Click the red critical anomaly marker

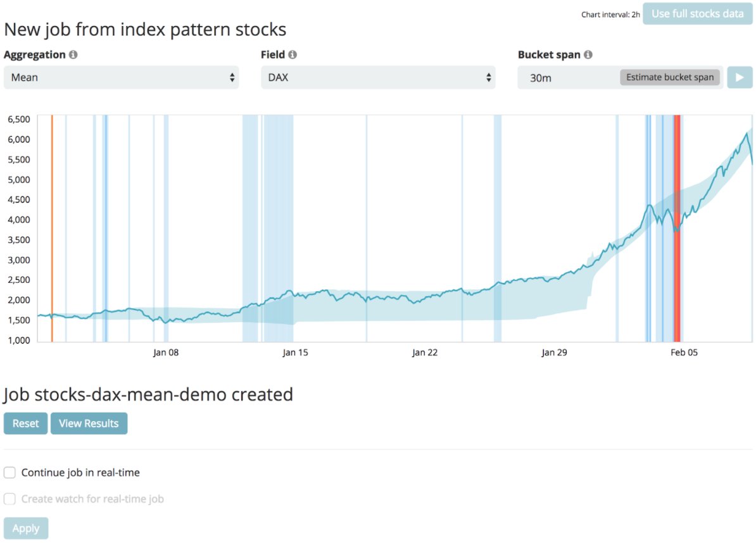(677, 228)
